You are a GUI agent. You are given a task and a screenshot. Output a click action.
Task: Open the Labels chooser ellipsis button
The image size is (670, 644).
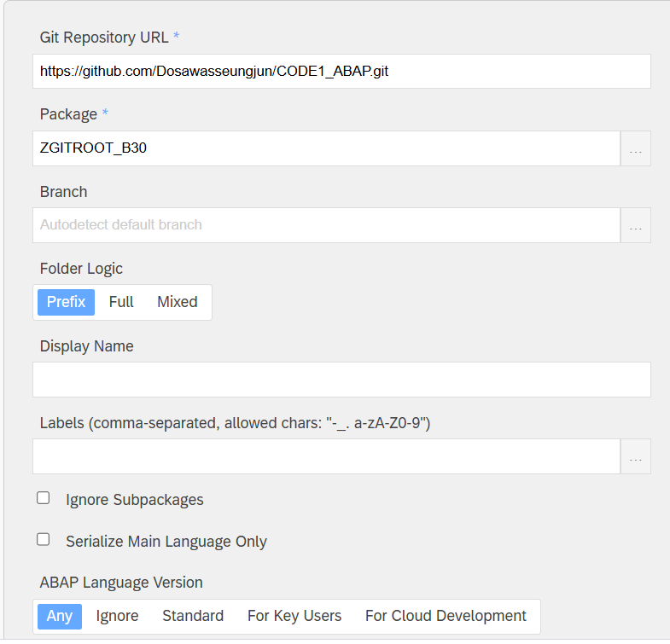coord(635,456)
